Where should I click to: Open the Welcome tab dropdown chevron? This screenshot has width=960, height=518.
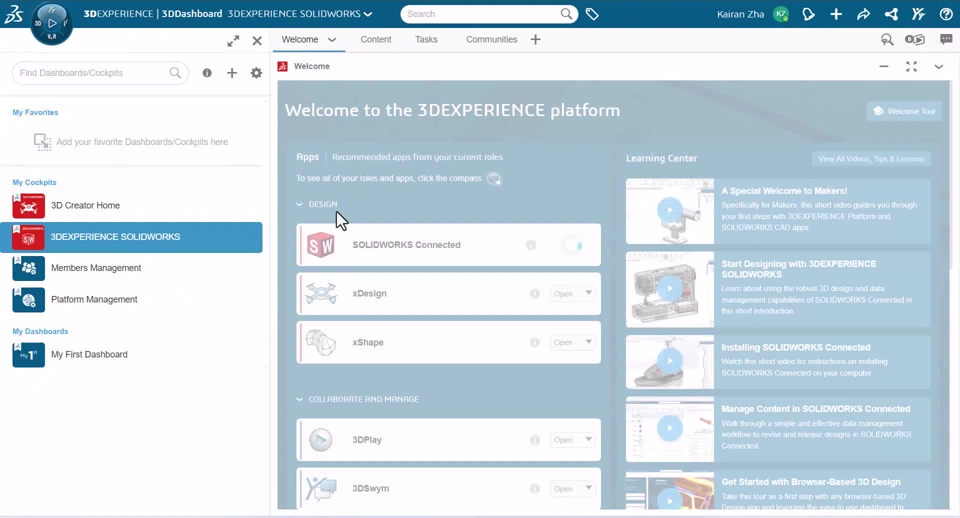click(x=332, y=40)
